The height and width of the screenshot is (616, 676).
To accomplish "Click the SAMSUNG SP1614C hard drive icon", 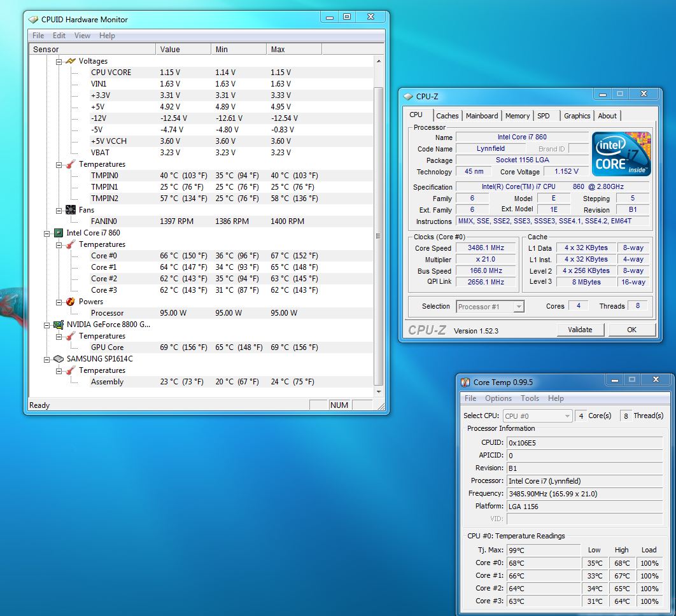I will (x=58, y=359).
